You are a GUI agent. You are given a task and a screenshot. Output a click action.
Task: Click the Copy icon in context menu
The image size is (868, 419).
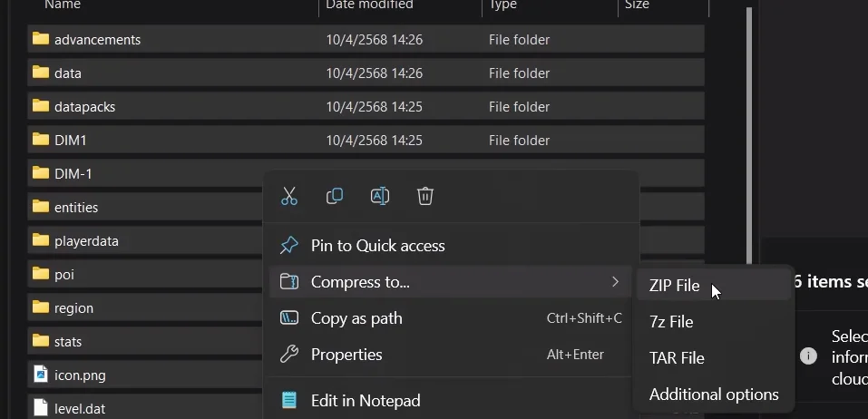point(335,196)
